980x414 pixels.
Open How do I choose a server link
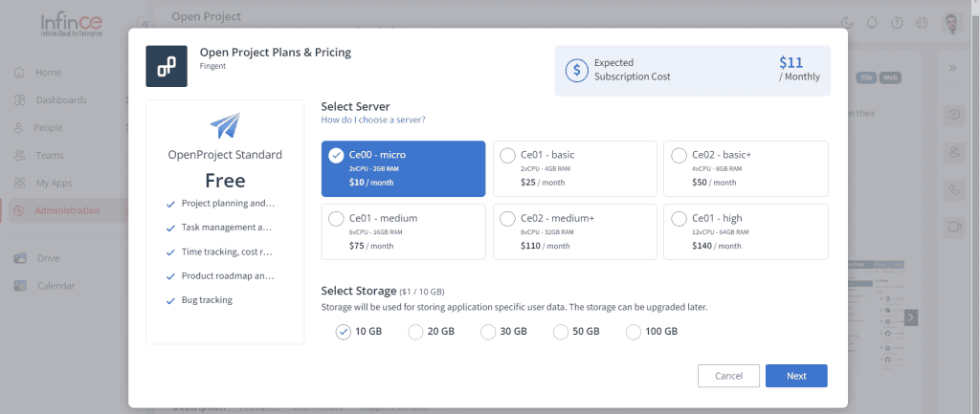[373, 120]
